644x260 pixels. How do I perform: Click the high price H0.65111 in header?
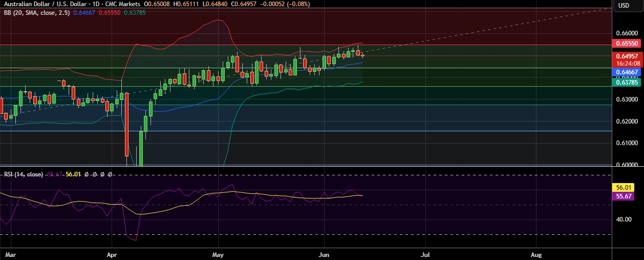pos(186,4)
